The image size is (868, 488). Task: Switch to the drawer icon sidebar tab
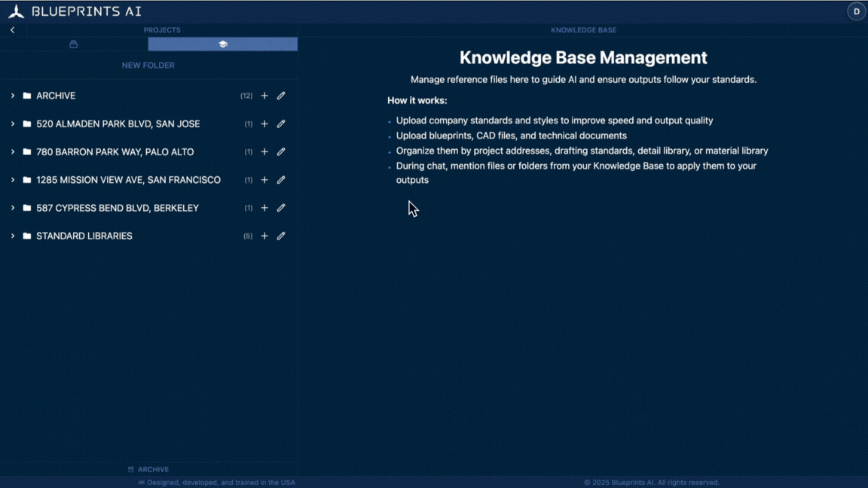pos(73,44)
